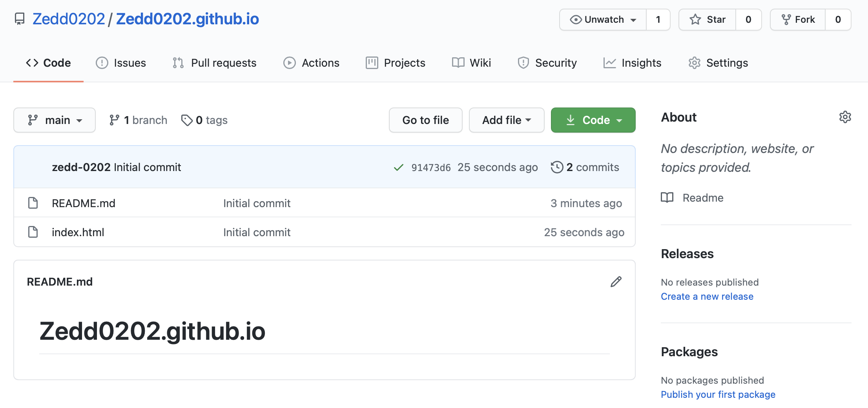Viewport: 868px width, 408px height.
Task: Open the README.md file
Action: 84,203
